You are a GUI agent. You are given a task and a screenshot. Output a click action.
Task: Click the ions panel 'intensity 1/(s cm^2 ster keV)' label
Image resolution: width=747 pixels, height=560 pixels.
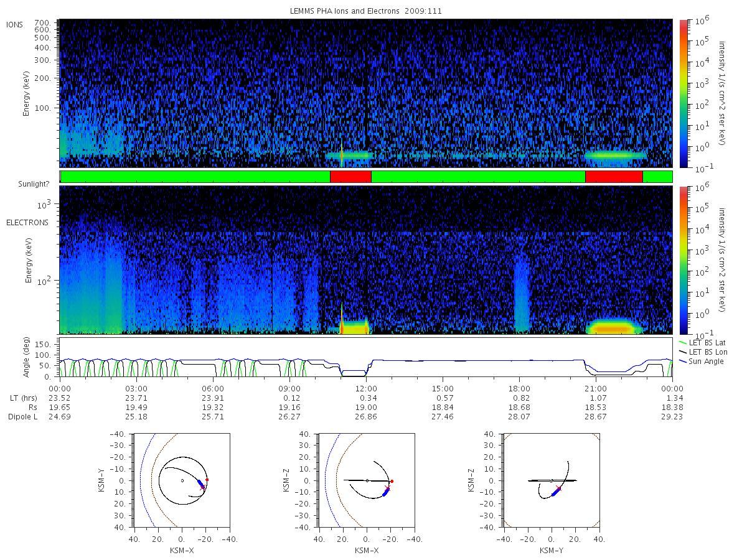coord(723,93)
